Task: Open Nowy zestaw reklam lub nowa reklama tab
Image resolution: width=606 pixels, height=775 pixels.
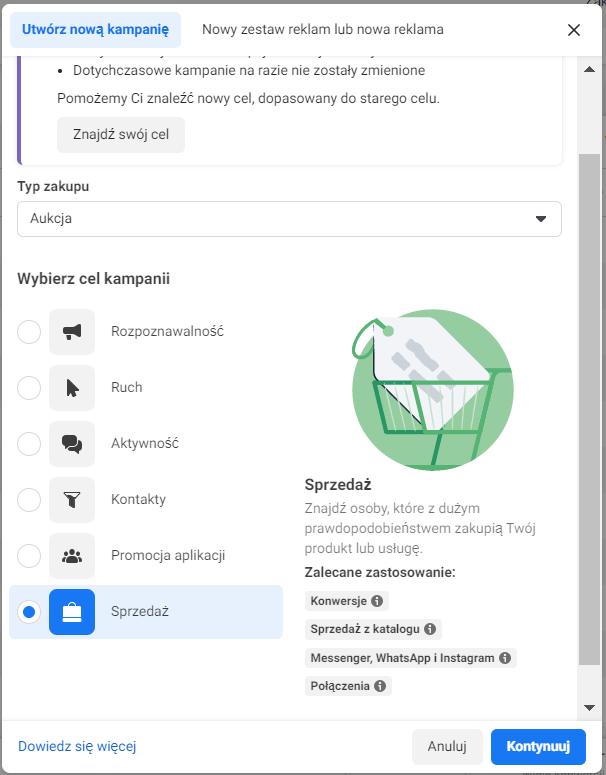Action: pyautogui.click(x=322, y=30)
